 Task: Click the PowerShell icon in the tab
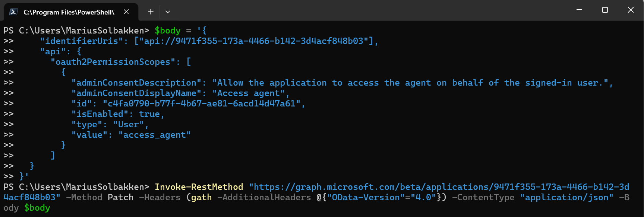[x=13, y=12]
